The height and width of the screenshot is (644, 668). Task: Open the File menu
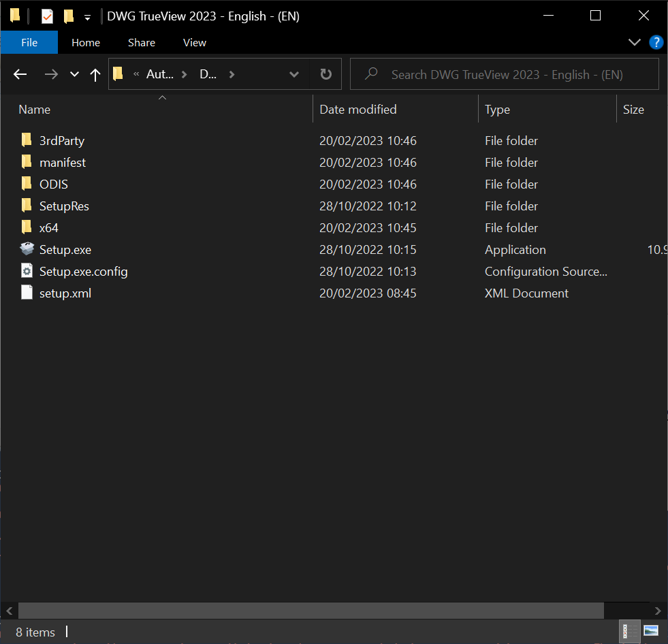coord(29,42)
